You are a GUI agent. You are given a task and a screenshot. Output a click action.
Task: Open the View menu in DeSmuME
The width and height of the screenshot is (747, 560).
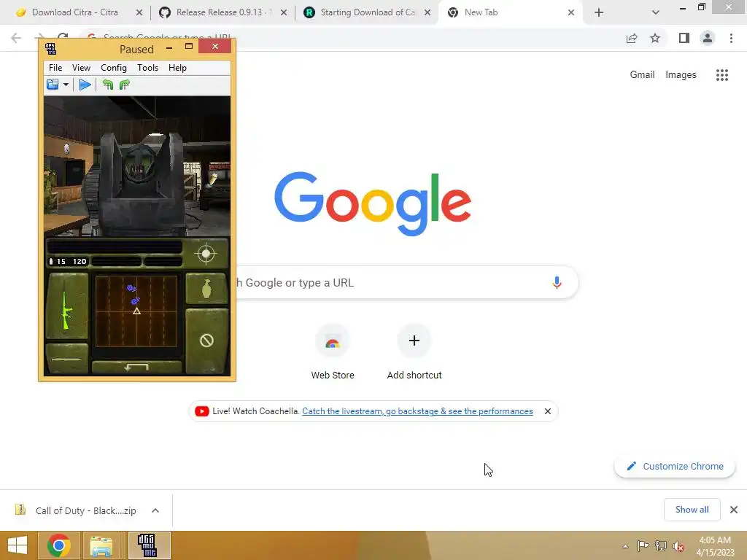tap(81, 68)
